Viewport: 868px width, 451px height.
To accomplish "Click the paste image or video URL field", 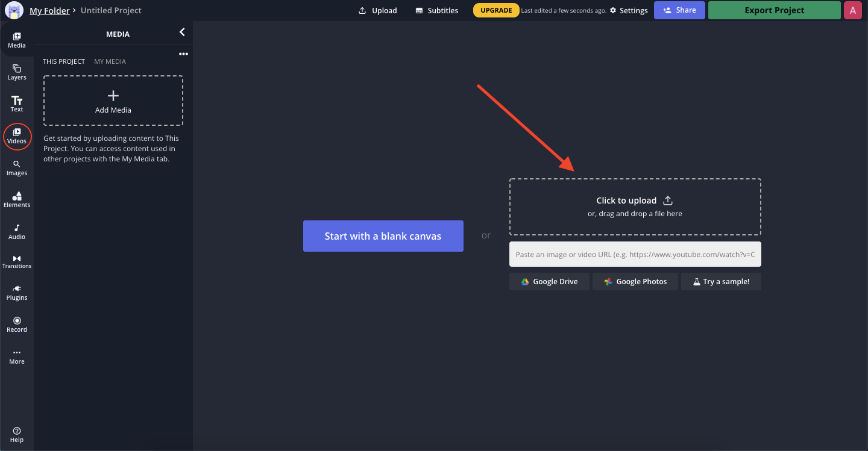I will click(x=635, y=254).
